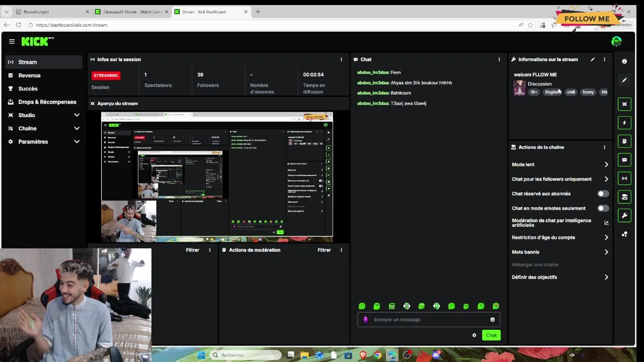This screenshot has height=362, width=644.
Task: Click the Rechercher taskbar search box
Action: 246,355
